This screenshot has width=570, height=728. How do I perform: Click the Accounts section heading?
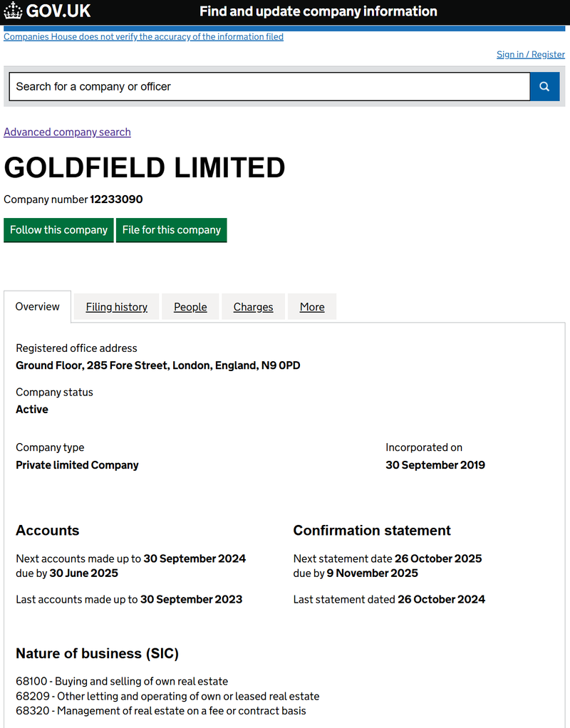click(x=48, y=530)
